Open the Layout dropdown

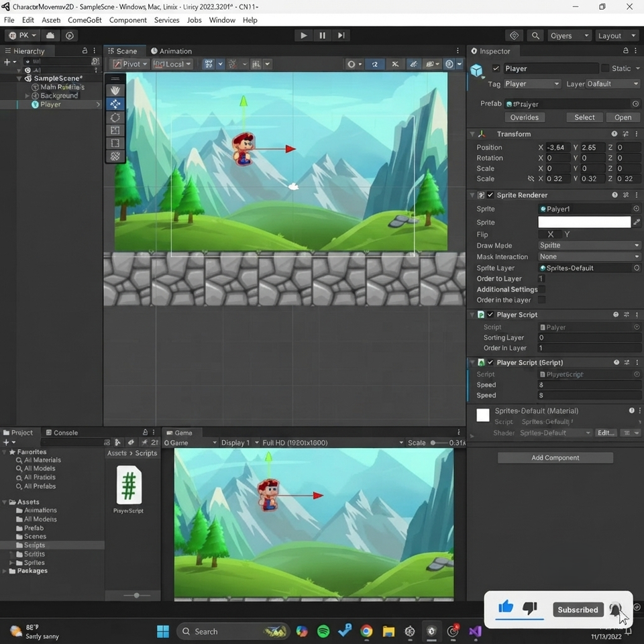(616, 36)
